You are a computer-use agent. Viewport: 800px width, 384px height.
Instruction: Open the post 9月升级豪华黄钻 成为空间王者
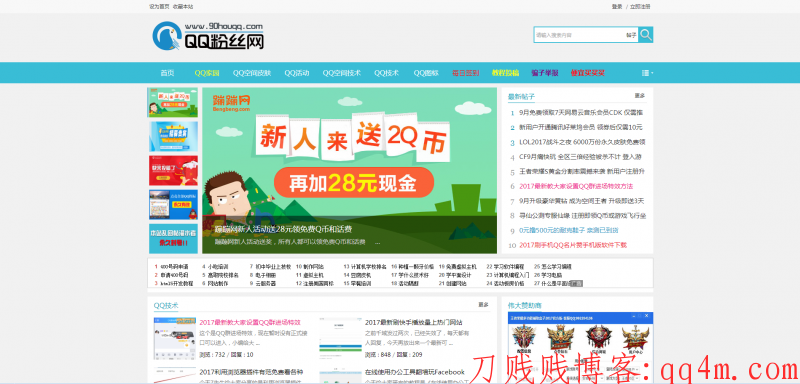tap(581, 201)
